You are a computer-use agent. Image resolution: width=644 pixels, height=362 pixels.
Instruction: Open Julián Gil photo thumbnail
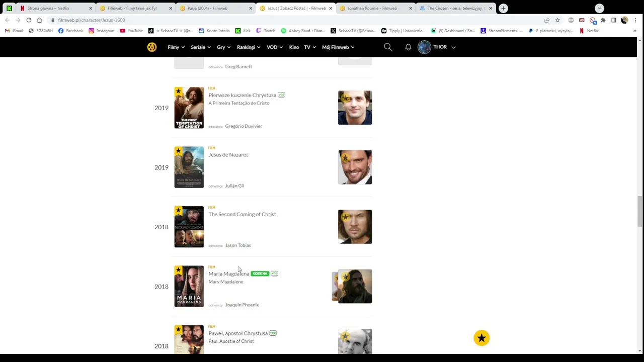tap(355, 167)
